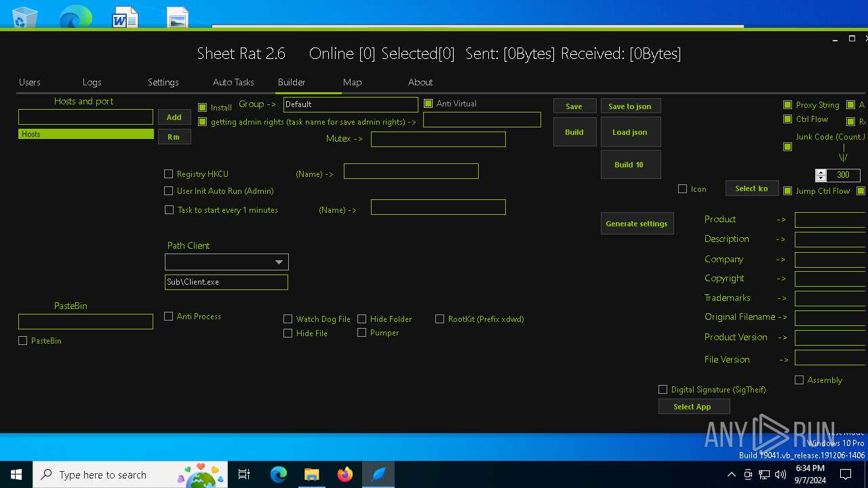Click Save to json button
The height and width of the screenshot is (488, 868).
630,106
